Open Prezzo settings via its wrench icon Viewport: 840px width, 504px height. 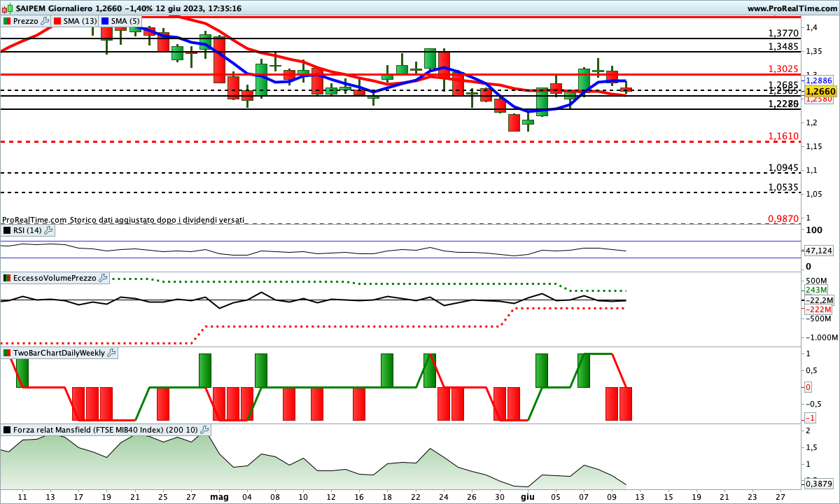pos(45,21)
